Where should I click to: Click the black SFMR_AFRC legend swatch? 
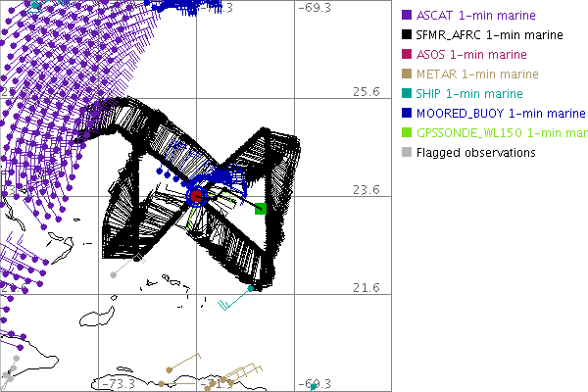pos(407,35)
